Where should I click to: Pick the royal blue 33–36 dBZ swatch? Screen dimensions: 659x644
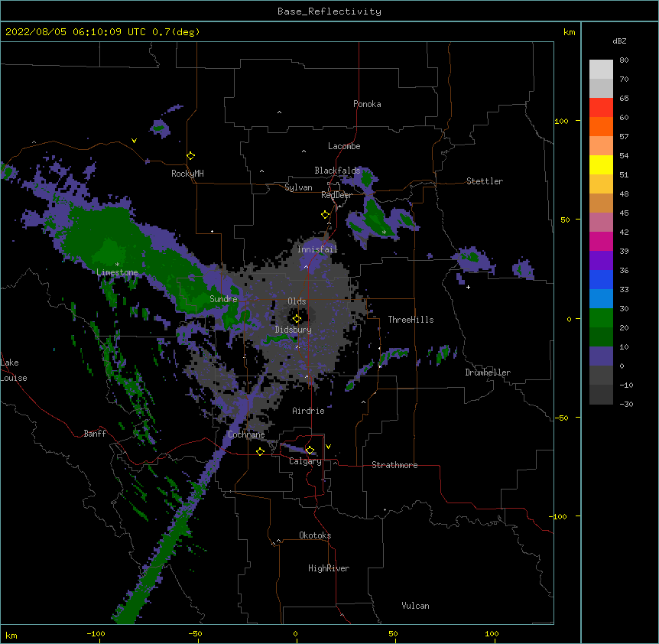601,279
